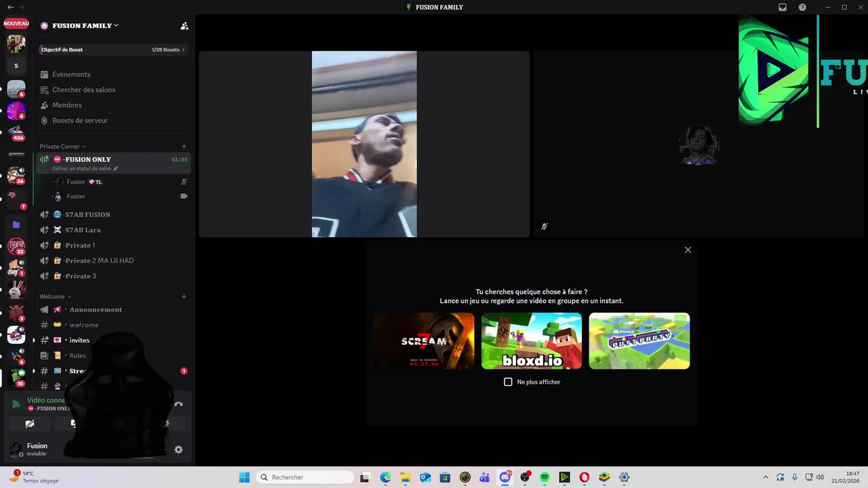Show hidden system tray icons chevron

point(766,477)
